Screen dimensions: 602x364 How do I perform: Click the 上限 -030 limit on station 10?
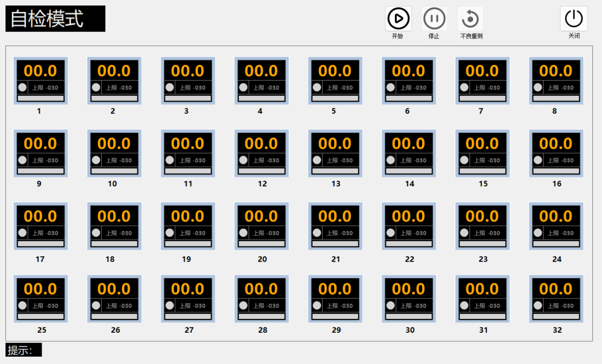coord(118,161)
